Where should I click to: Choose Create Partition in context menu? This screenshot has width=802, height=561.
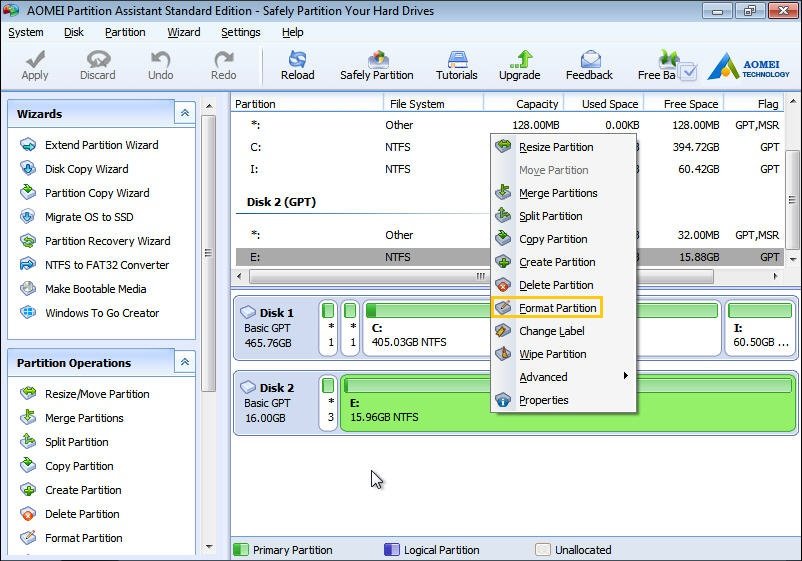[x=563, y=262]
